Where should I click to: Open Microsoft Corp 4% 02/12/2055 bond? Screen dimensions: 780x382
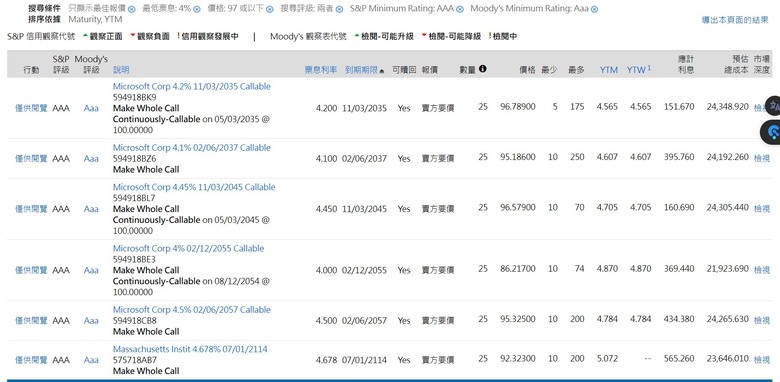click(x=188, y=248)
